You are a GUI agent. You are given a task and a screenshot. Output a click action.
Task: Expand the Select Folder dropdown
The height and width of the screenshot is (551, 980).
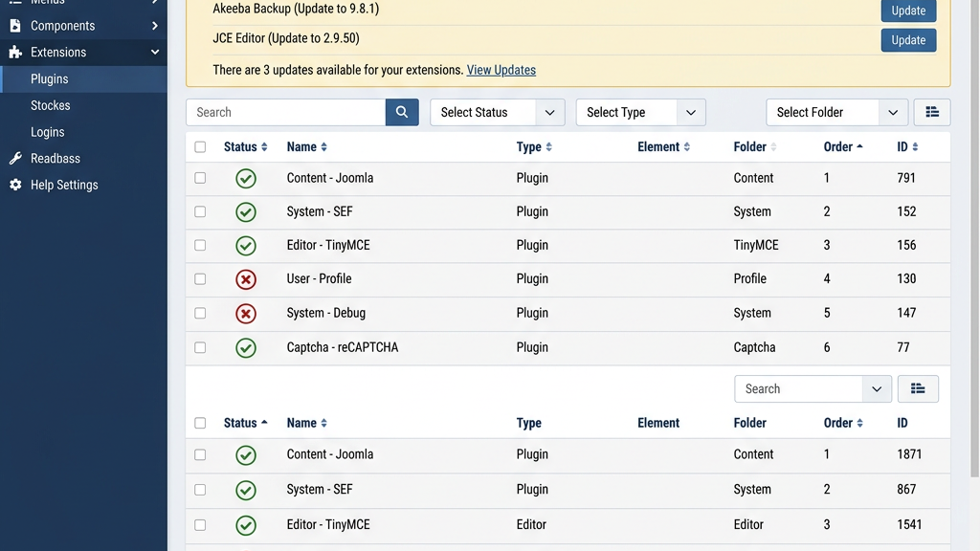click(x=836, y=112)
